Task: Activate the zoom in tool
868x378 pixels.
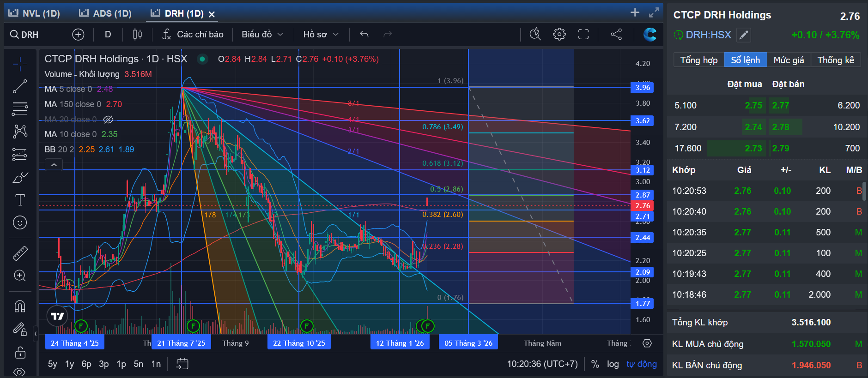Action: pos(20,276)
